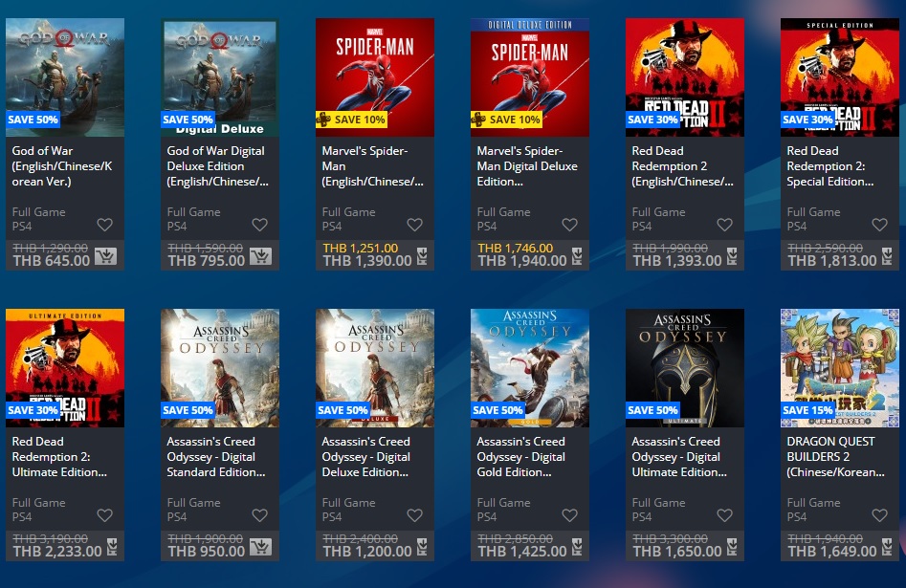Open Assassin's Creed Odyssey Digital Ultimate Edition title
Viewport: 906px width, 588px height.
point(679,457)
